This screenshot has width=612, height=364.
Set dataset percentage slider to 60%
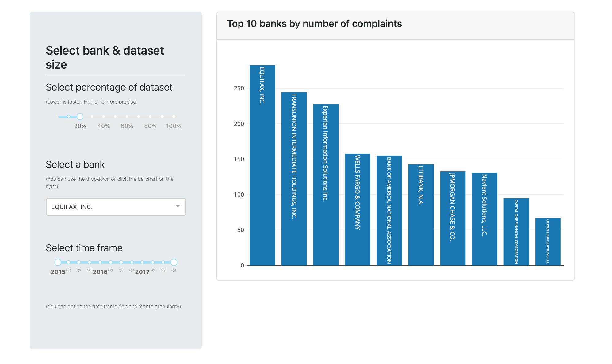coord(127,116)
